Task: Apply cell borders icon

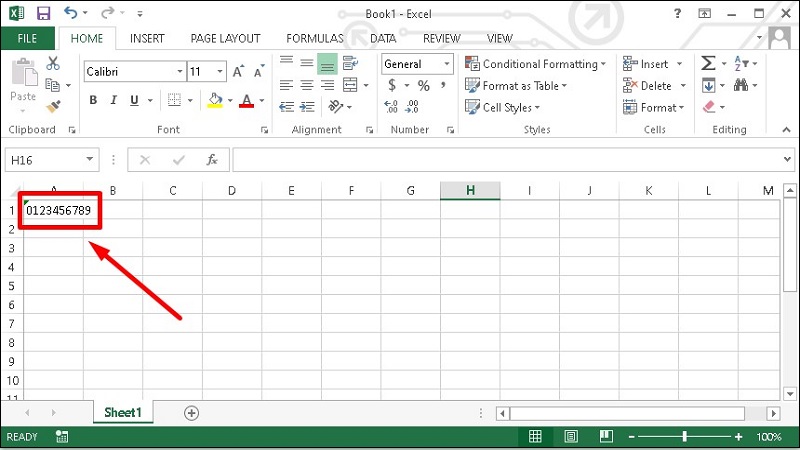Action: (174, 100)
